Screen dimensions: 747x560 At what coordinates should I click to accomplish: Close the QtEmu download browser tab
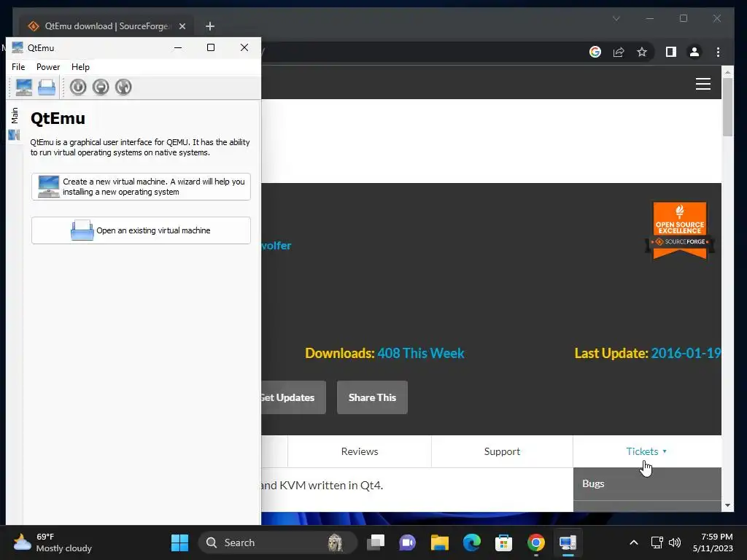pyautogui.click(x=182, y=26)
